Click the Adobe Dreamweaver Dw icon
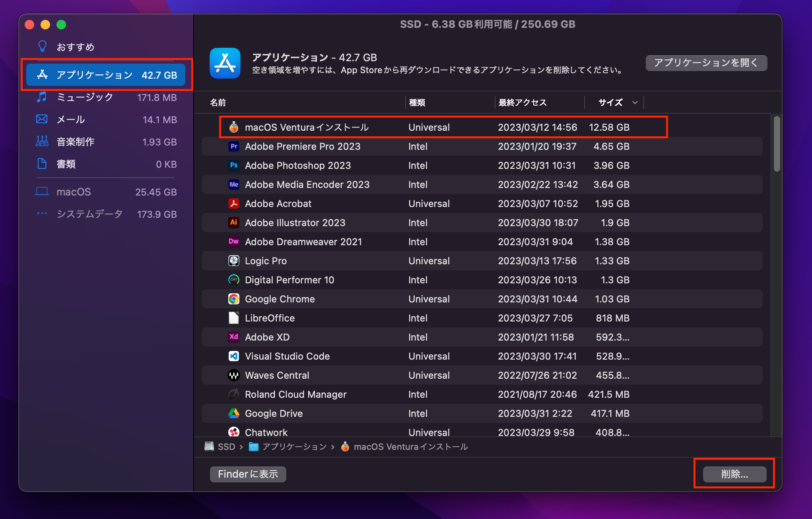Viewport: 812px width, 519px height. coord(234,242)
